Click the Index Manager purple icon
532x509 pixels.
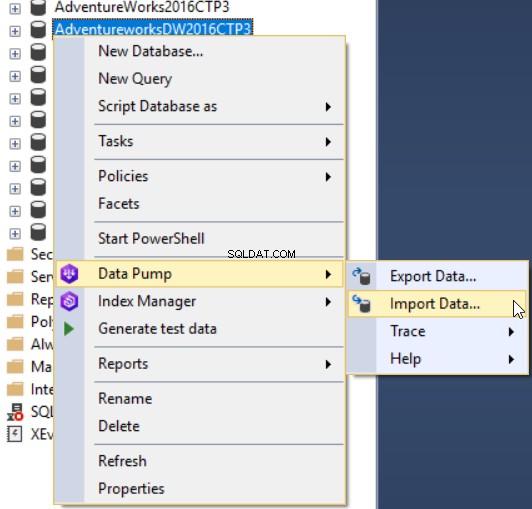pos(69,301)
